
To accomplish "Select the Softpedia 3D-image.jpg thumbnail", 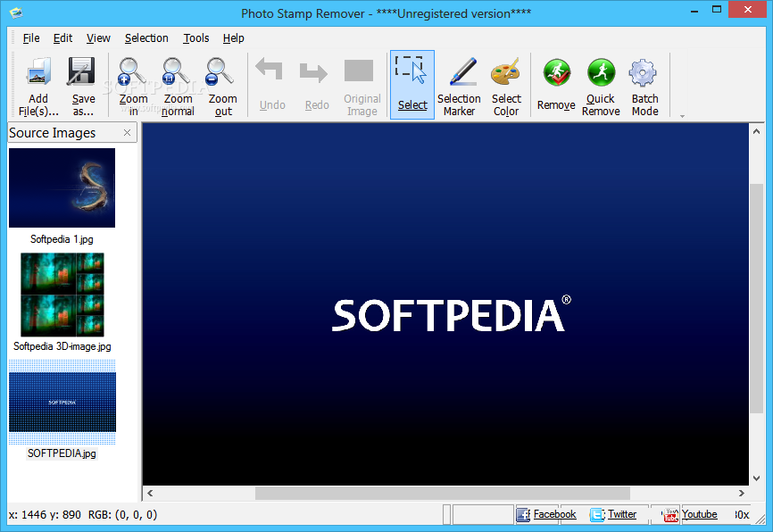I will (62, 295).
